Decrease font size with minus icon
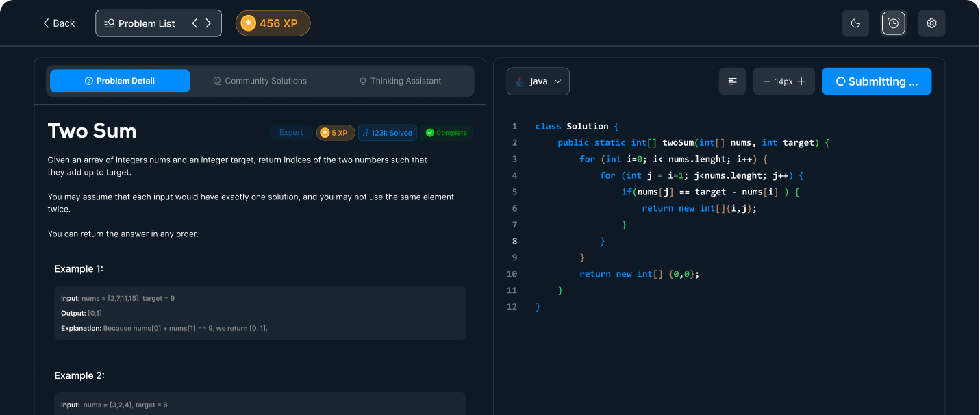The image size is (980, 415). pos(766,81)
